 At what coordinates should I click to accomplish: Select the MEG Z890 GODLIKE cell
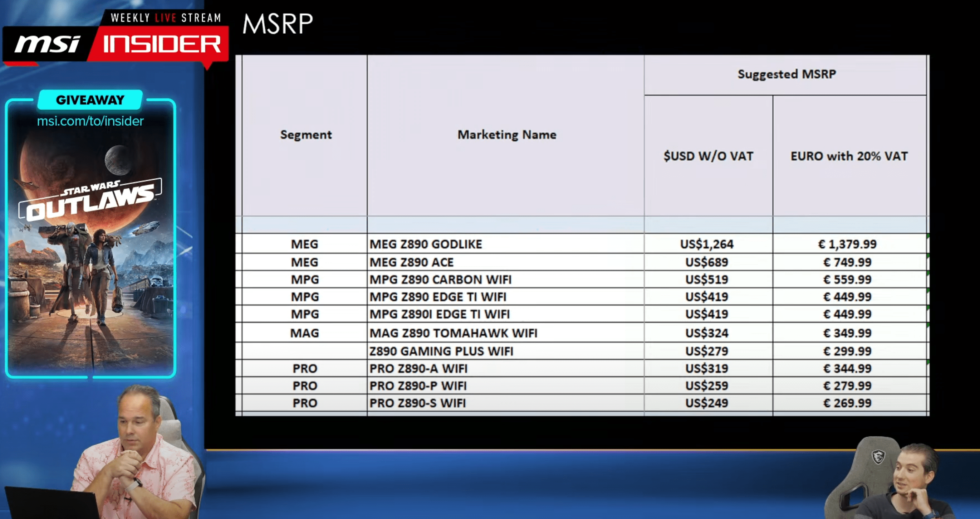coord(506,244)
